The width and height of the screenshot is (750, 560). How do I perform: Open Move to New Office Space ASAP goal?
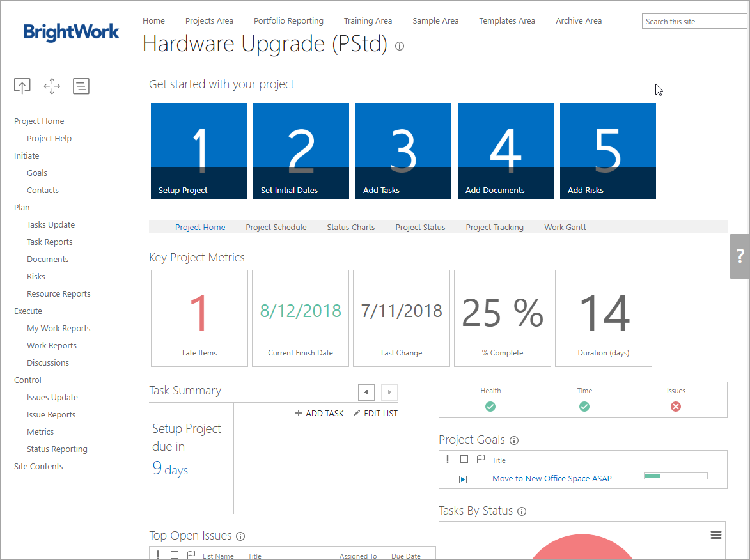click(552, 479)
